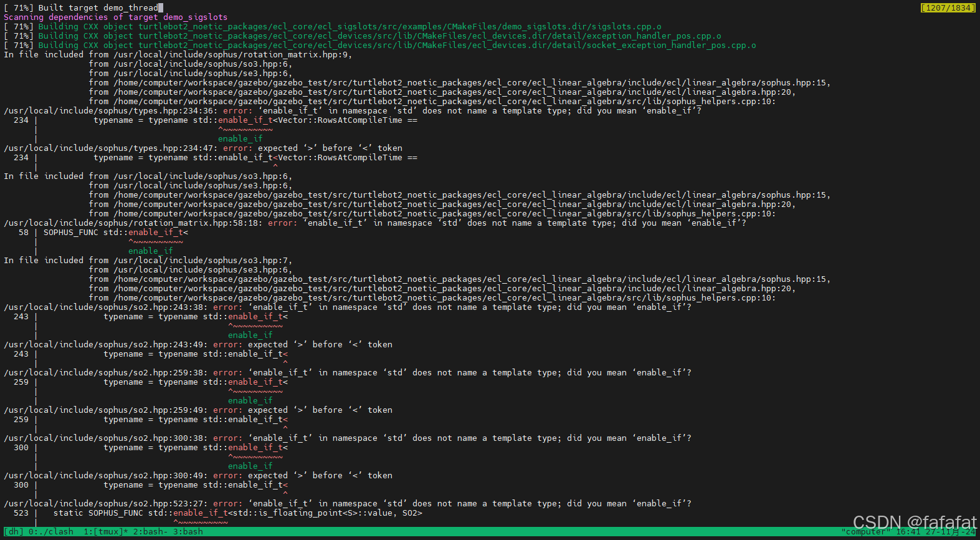Click the so2.hpp:243:49 expected '>' error
The image size is (980, 540).
click(x=198, y=344)
